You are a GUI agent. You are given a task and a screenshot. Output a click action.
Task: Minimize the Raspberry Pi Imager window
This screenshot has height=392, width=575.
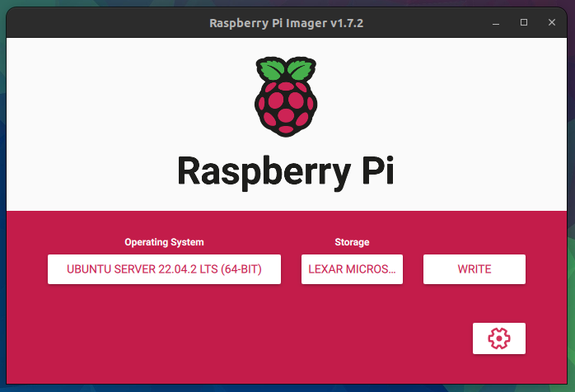[x=496, y=23]
